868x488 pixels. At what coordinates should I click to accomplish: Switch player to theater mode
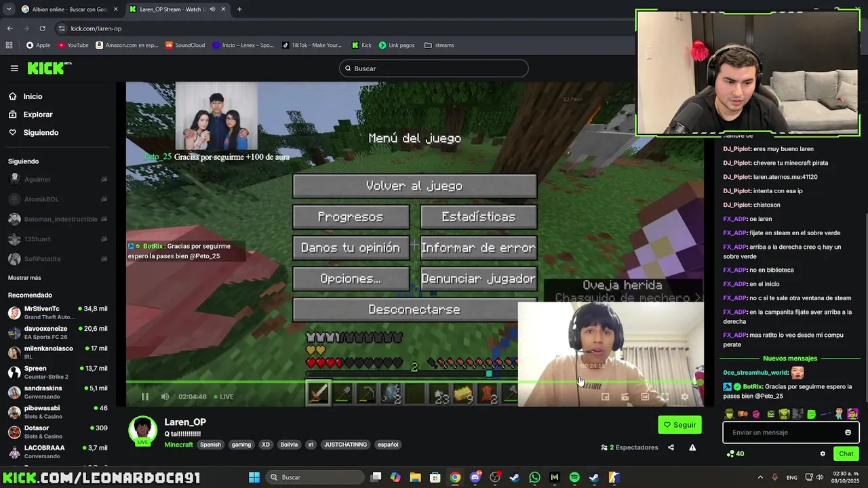[645, 397]
